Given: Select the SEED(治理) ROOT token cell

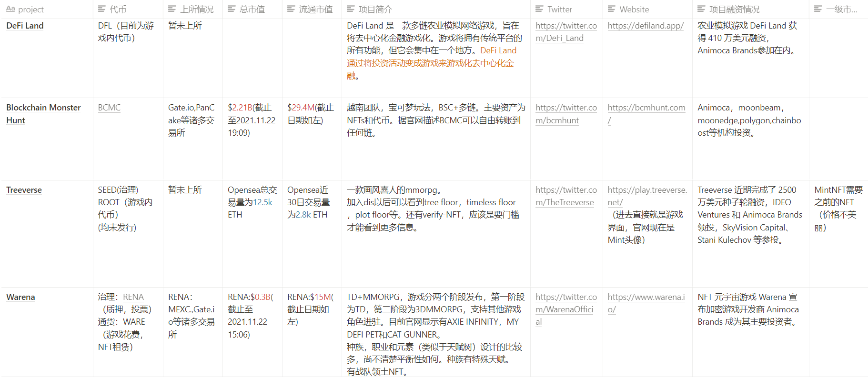Looking at the screenshot, I should point(128,234).
